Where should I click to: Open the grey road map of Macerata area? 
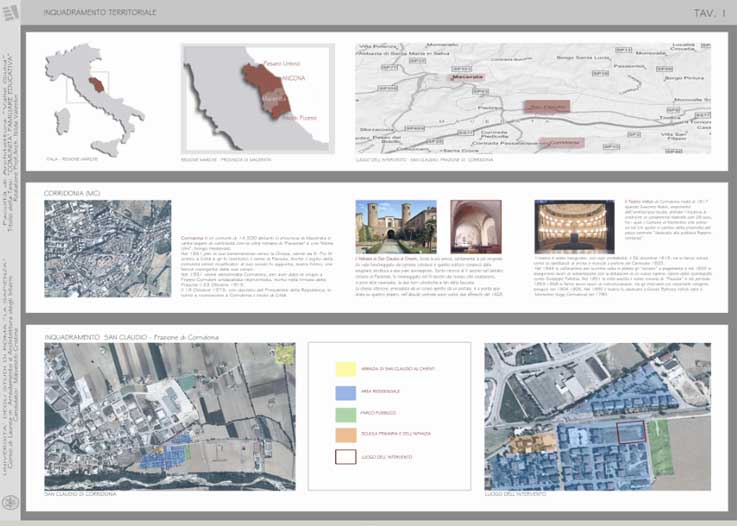click(x=533, y=98)
